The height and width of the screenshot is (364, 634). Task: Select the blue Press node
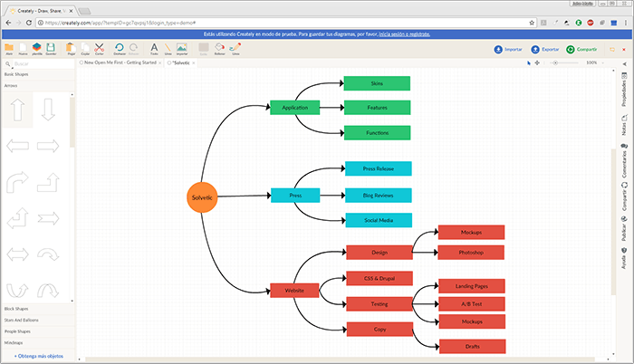coord(295,196)
